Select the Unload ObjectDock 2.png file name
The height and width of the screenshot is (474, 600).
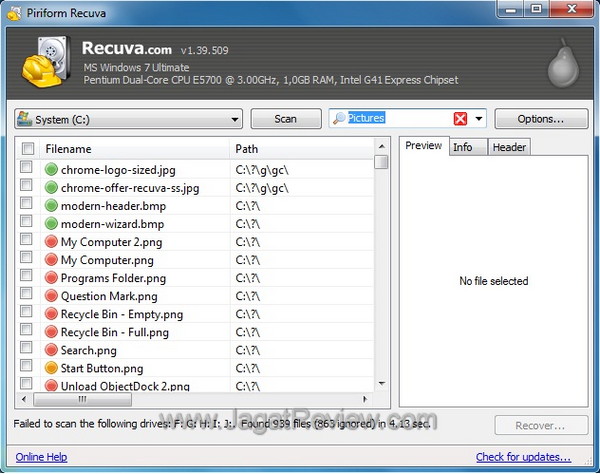pyautogui.click(x=125, y=386)
